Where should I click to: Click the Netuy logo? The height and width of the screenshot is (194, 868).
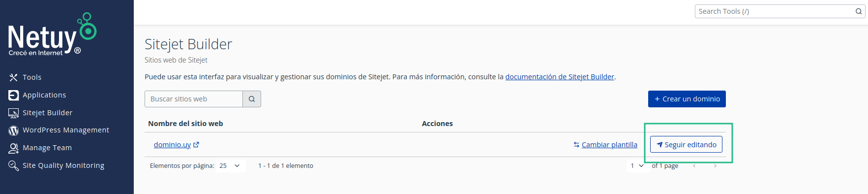[52, 34]
